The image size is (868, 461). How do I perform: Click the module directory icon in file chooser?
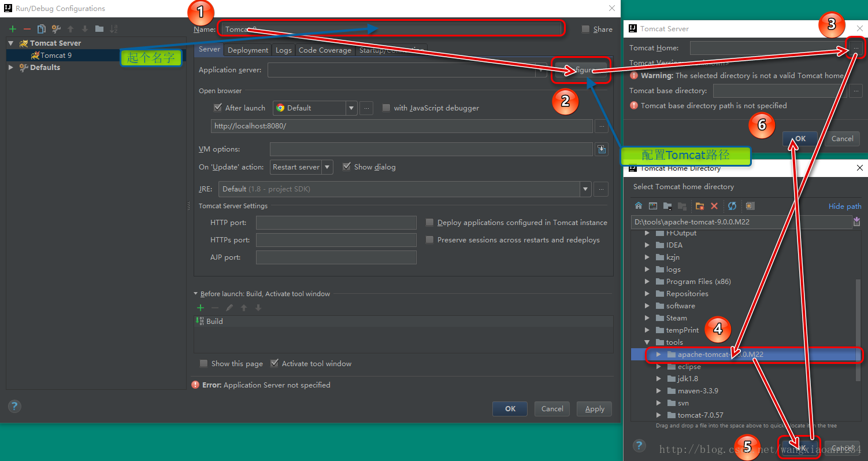point(682,206)
